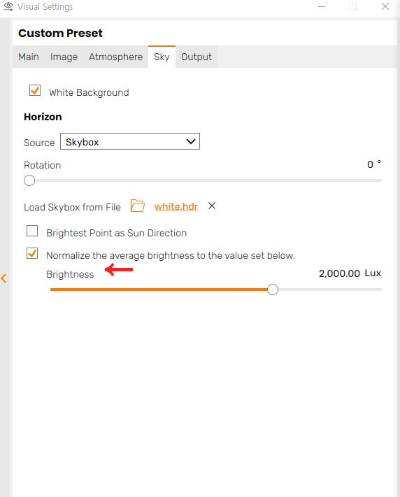Click the Brightness label

[x=70, y=274]
